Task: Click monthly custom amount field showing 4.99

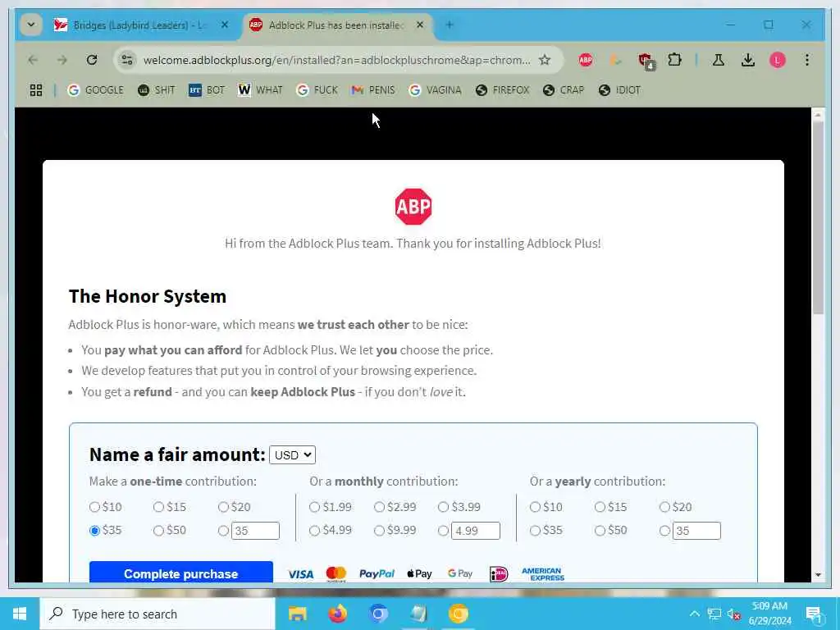Action: tap(476, 531)
